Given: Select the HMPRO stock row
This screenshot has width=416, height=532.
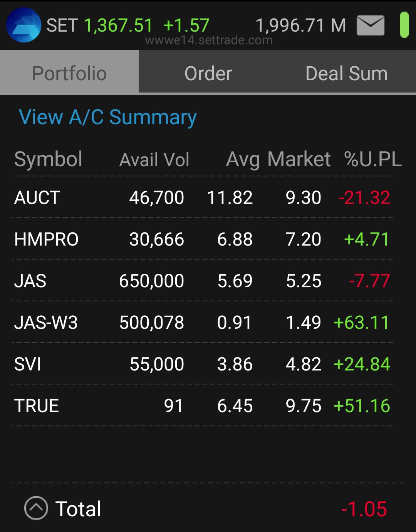Looking at the screenshot, I should click(x=202, y=239).
